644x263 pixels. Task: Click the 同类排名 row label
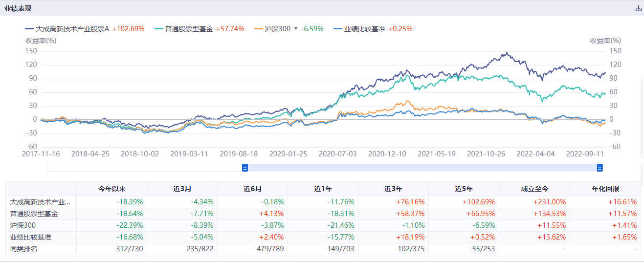pos(24,249)
